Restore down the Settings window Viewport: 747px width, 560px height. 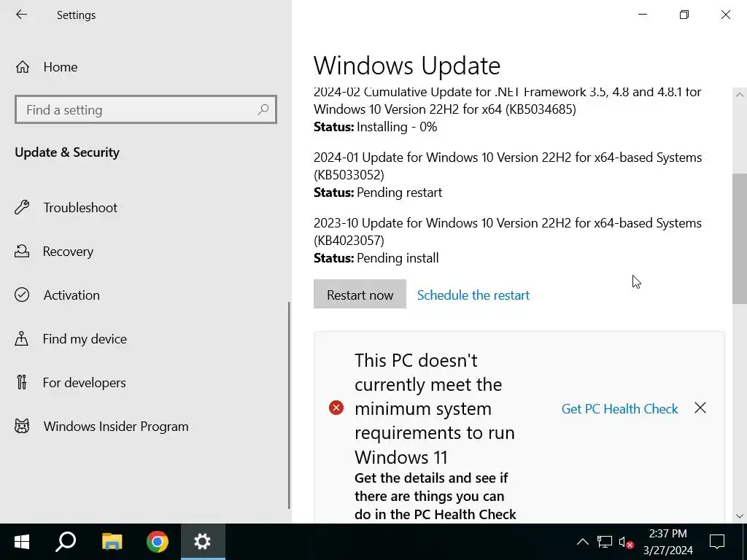684,15
